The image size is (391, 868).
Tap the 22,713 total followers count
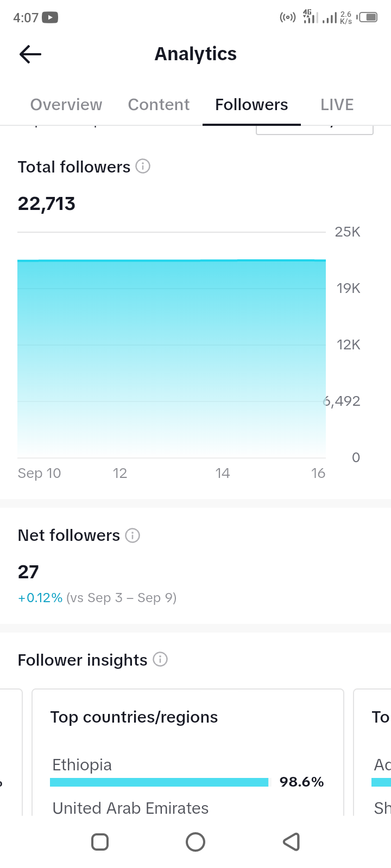coord(47,204)
